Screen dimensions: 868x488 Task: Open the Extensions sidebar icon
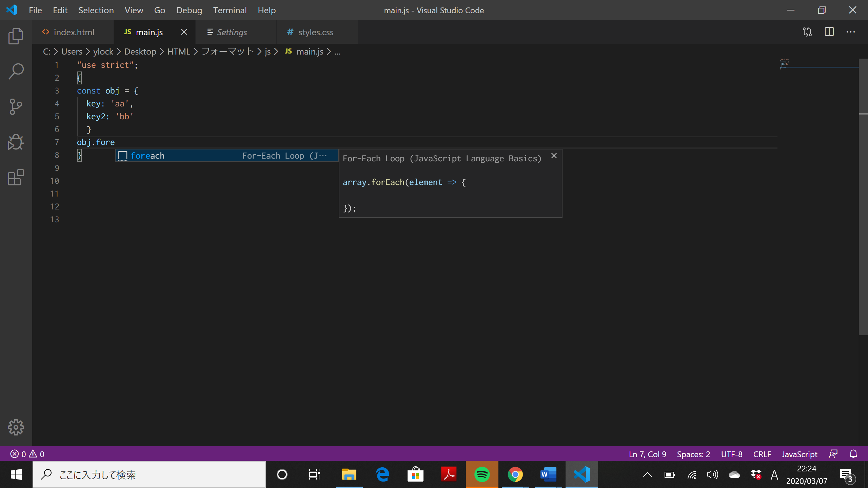coord(15,178)
